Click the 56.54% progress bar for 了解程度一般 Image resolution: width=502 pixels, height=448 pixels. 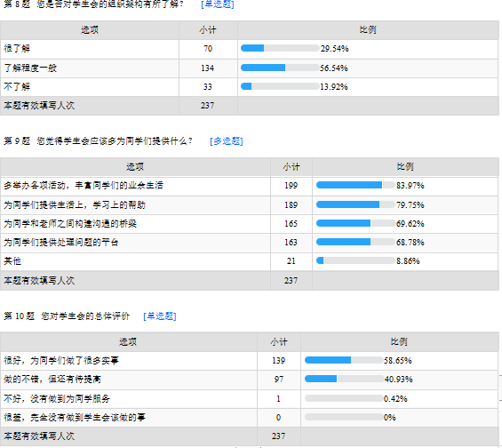(x=280, y=68)
